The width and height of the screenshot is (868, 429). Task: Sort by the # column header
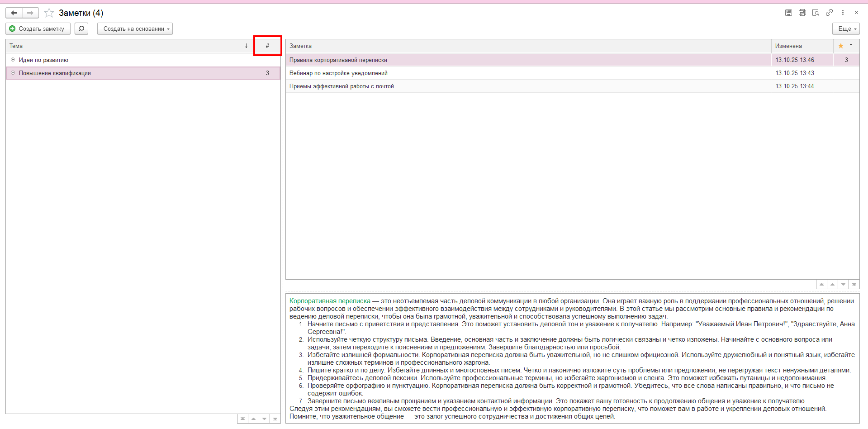pos(267,46)
